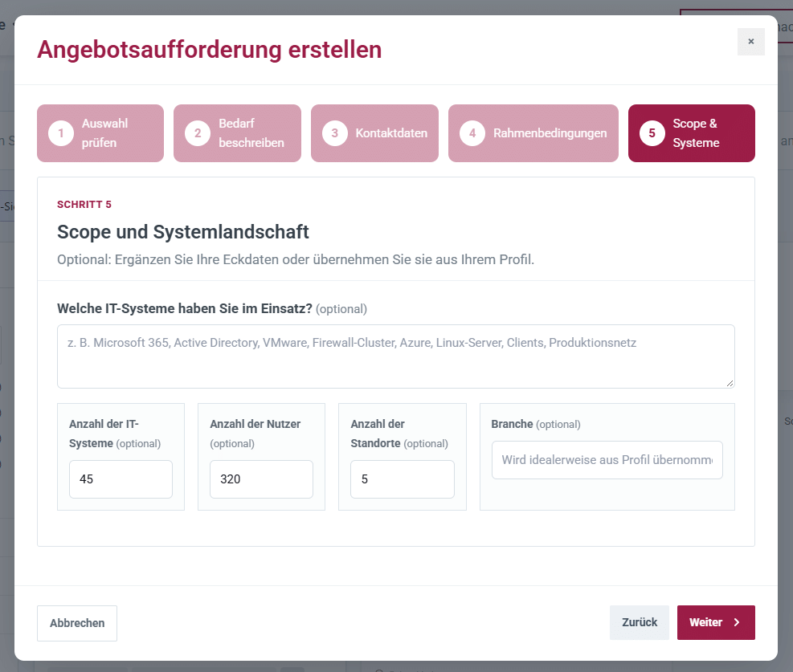Click the Abbrechen button
Image resolution: width=793 pixels, height=672 pixels.
pyautogui.click(x=77, y=623)
